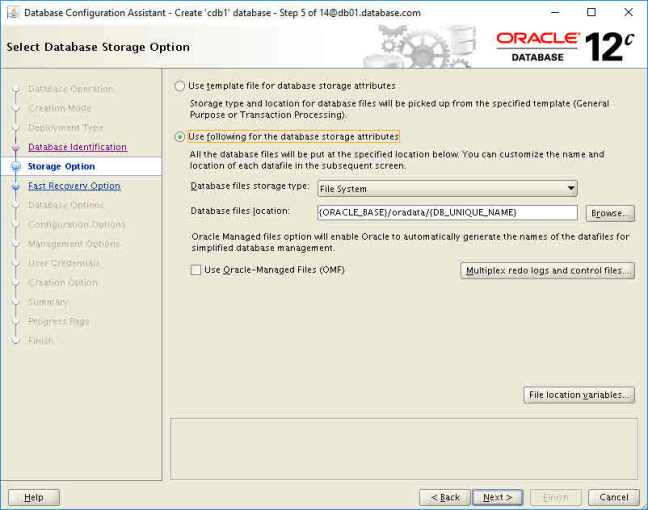This screenshot has height=510, width=648.
Task: Go to Database Identification step
Action: (77, 147)
